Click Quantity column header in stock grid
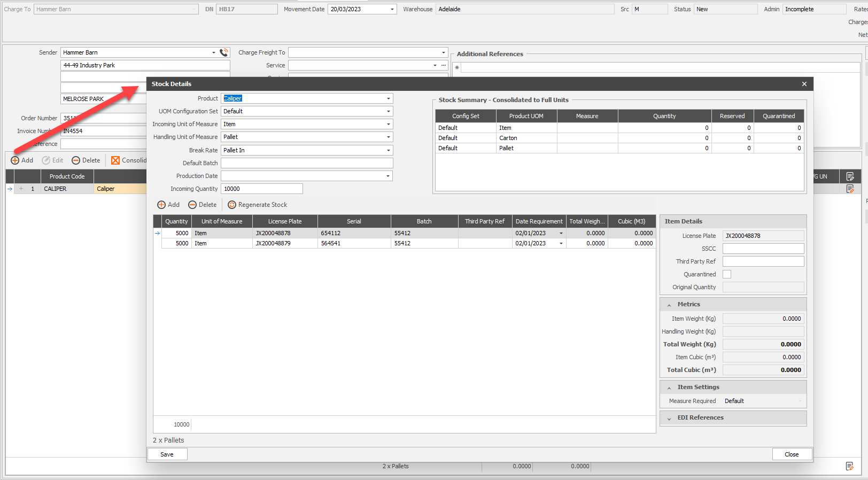The image size is (868, 480). (176, 221)
